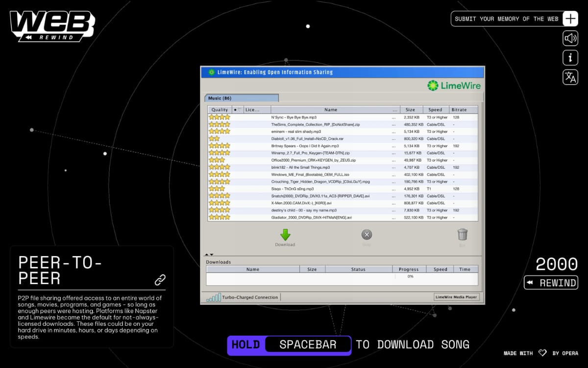588x368 pixels.
Task: Open the language translate icon
Action: 570,77
